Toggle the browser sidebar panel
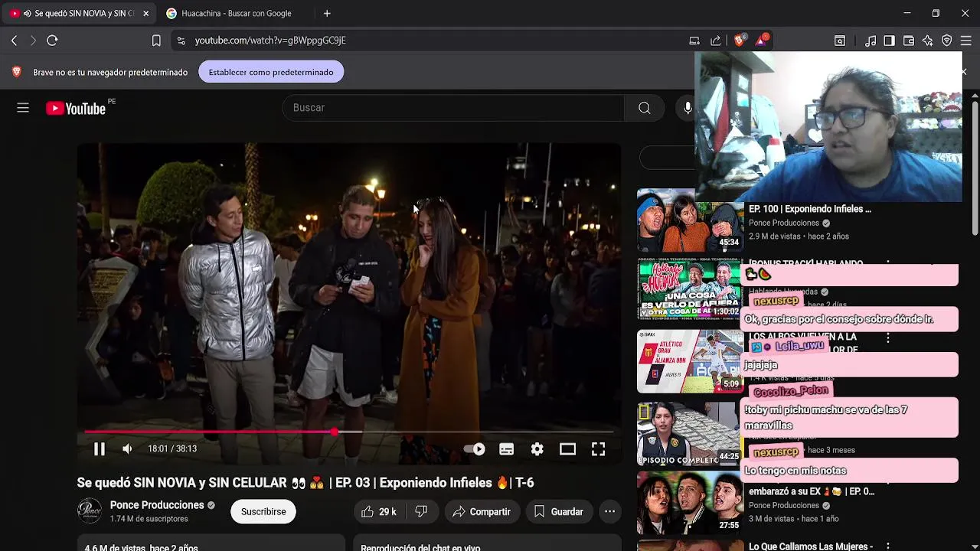This screenshot has height=551, width=980. (x=889, y=41)
